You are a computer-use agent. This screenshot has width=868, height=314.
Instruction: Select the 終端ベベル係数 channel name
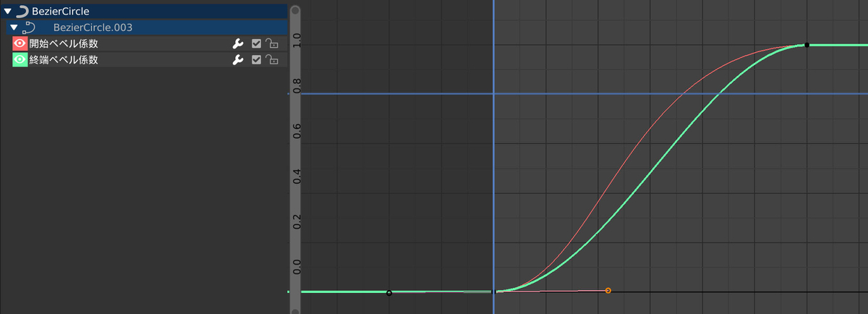coord(64,59)
